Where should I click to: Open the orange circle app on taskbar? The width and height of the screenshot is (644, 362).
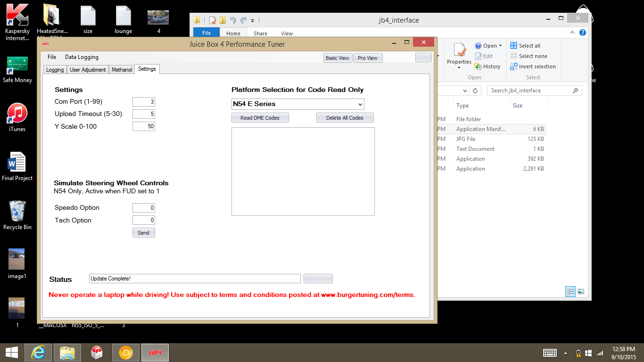pyautogui.click(x=125, y=353)
